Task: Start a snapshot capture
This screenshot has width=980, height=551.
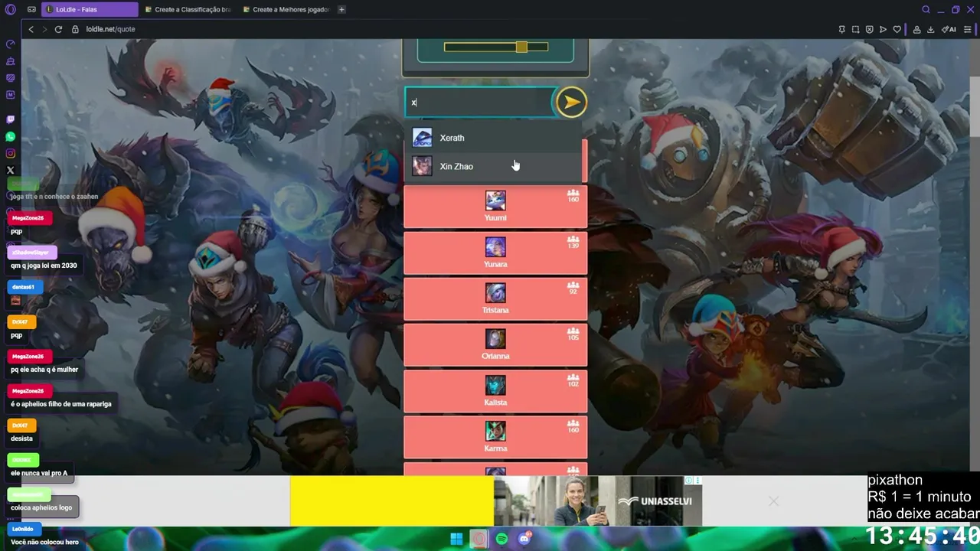Action: pyautogui.click(x=855, y=29)
